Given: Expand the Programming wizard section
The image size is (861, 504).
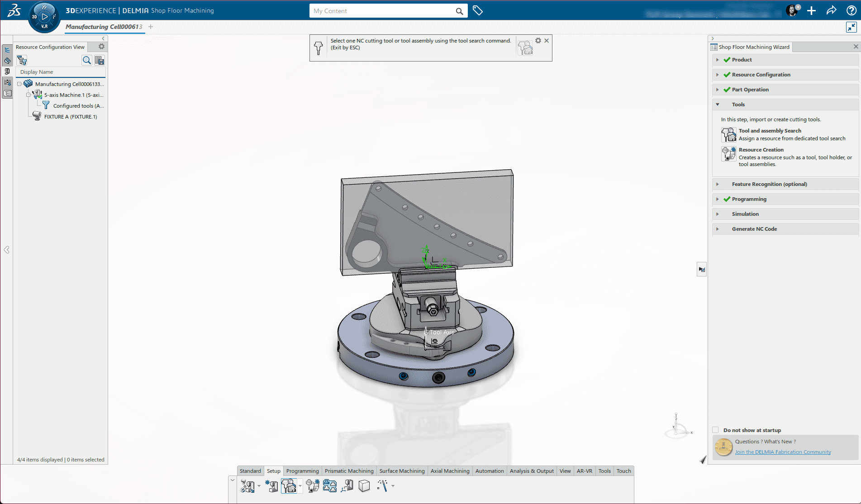Looking at the screenshot, I should (x=718, y=199).
